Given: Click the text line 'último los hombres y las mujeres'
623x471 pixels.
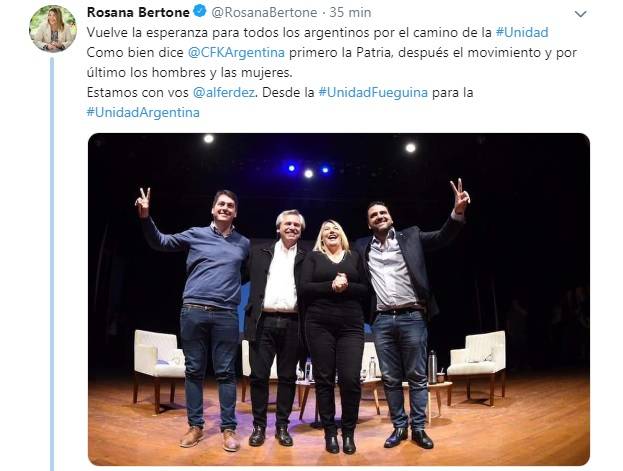Looking at the screenshot, I should point(190,72).
